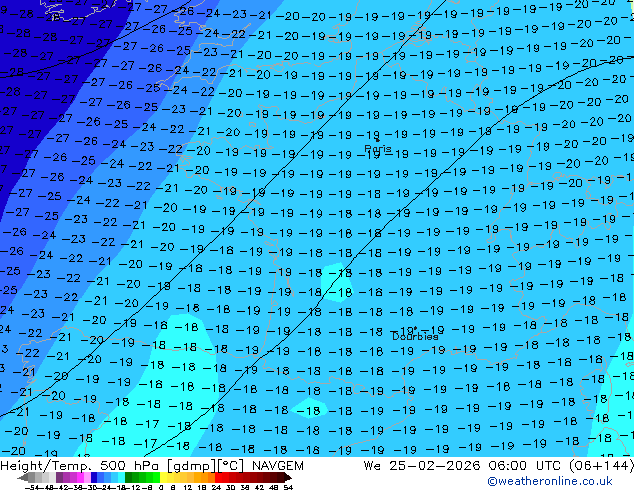Click the magenta legend segment

coord(80,477)
